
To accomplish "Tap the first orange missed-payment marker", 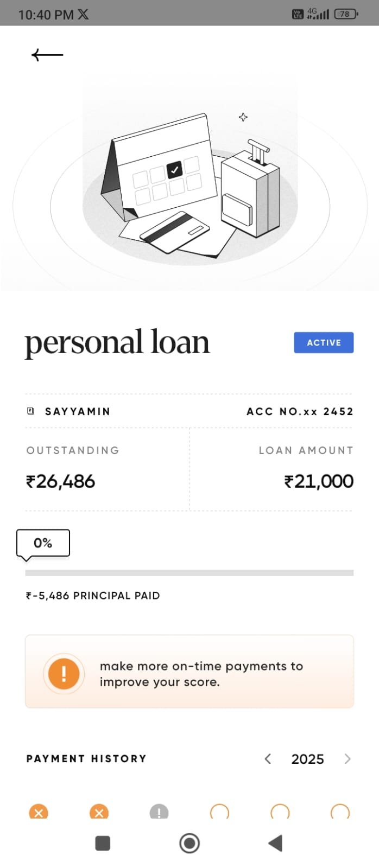I will tap(38, 812).
